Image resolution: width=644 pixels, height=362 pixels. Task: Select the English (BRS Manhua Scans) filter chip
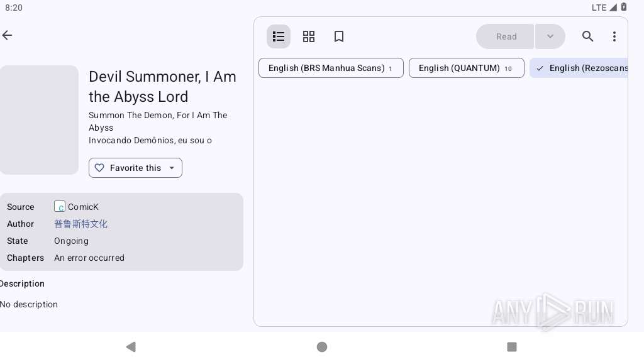(331, 68)
